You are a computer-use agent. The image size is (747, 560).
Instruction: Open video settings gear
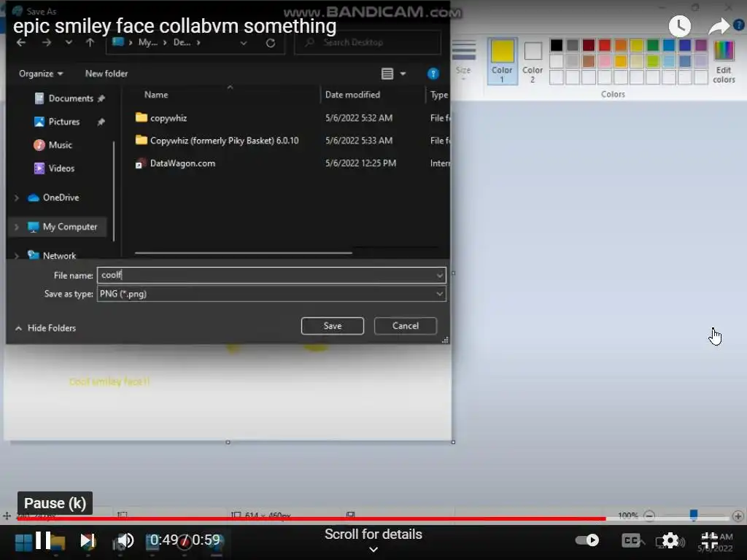670,540
